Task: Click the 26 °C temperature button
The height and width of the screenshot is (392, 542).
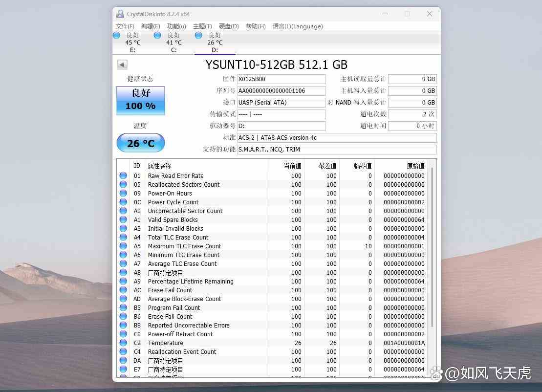Action: point(141,143)
